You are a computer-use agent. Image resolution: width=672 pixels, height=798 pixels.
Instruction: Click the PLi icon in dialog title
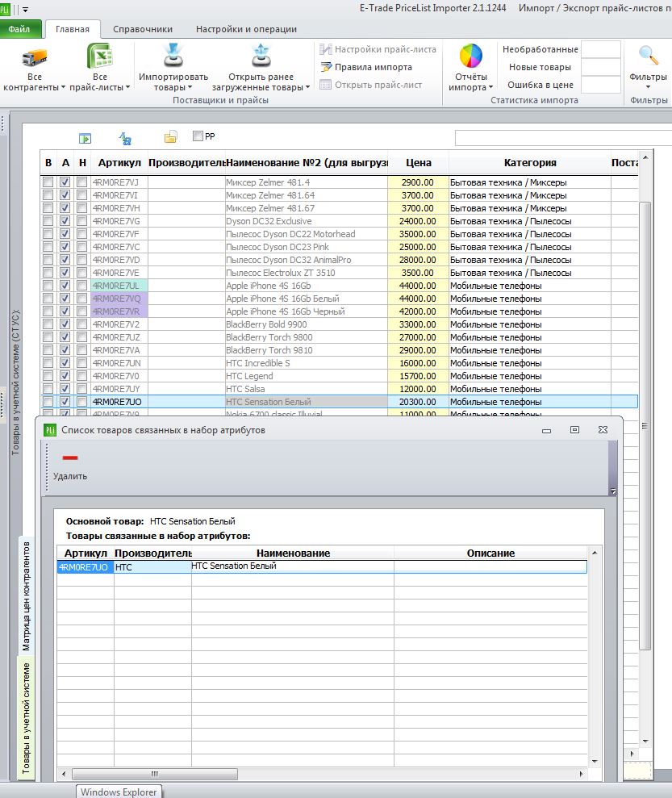[50, 431]
